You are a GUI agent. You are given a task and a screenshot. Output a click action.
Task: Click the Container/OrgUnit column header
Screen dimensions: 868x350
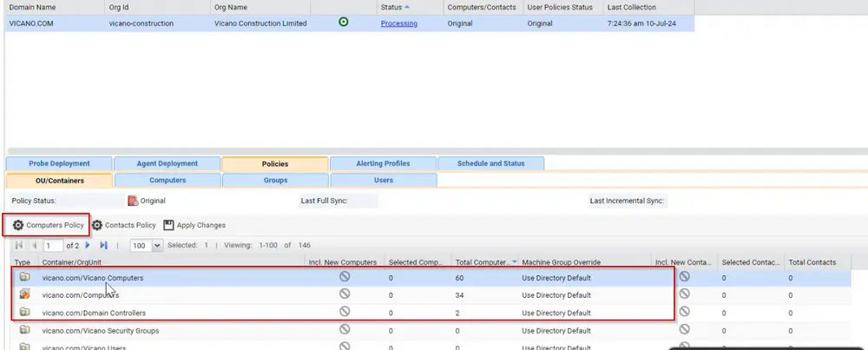[x=172, y=262]
